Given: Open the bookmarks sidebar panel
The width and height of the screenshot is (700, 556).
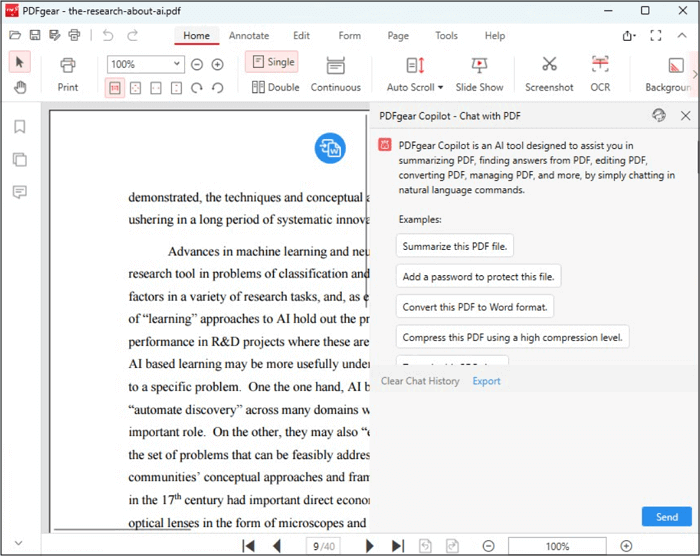Looking at the screenshot, I should (19, 127).
